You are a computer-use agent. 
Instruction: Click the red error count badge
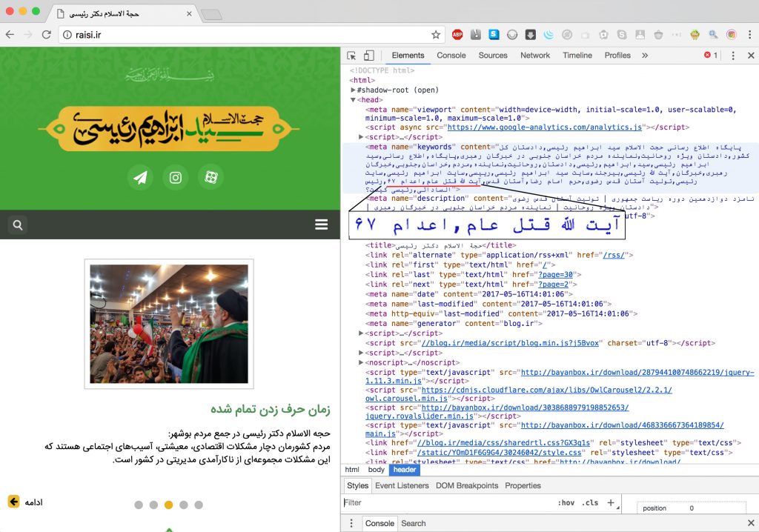pyautogui.click(x=711, y=55)
